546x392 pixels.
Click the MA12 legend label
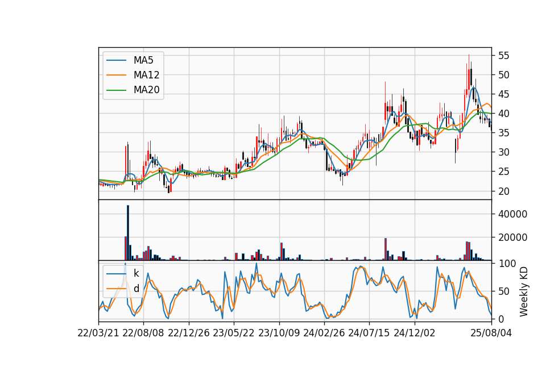point(146,75)
